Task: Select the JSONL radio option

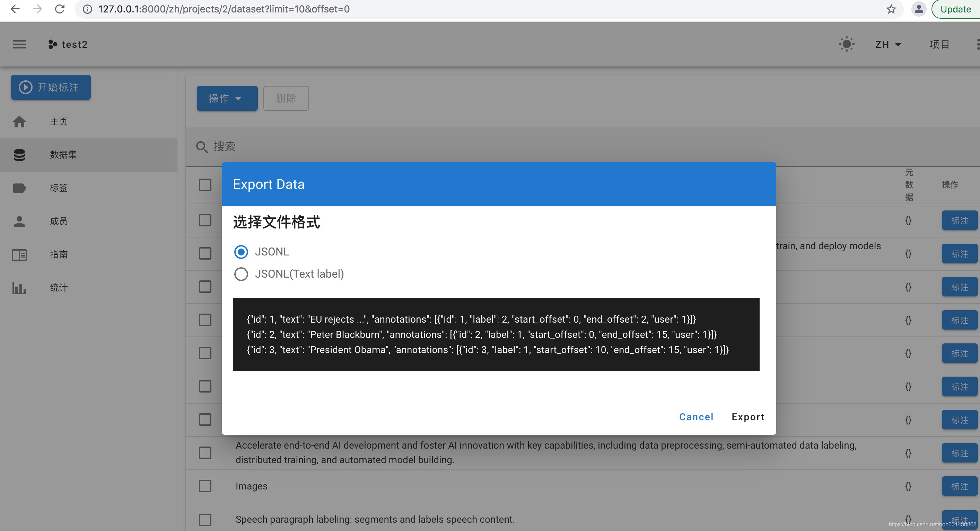Action: (241, 252)
